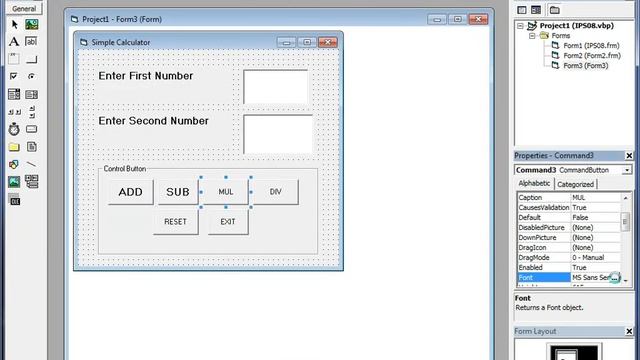Select the DragIcon property row
Viewport: 640px width, 360px height.
(569, 247)
